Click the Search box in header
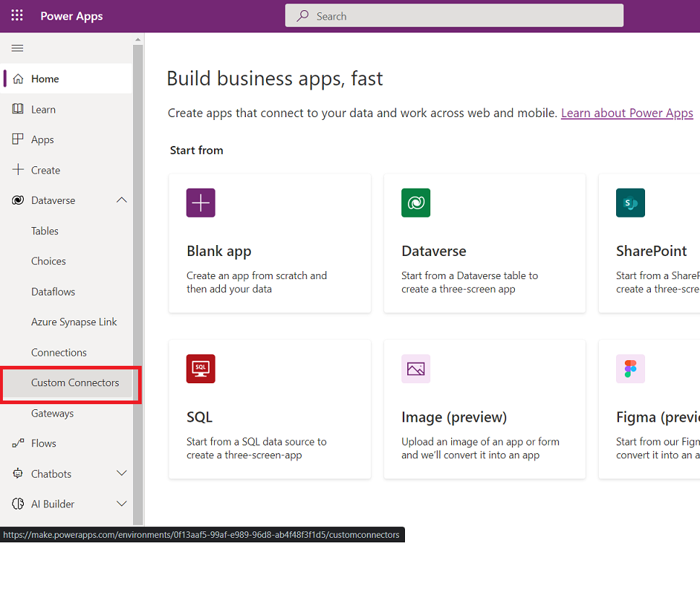This screenshot has height=595, width=700. click(x=454, y=16)
